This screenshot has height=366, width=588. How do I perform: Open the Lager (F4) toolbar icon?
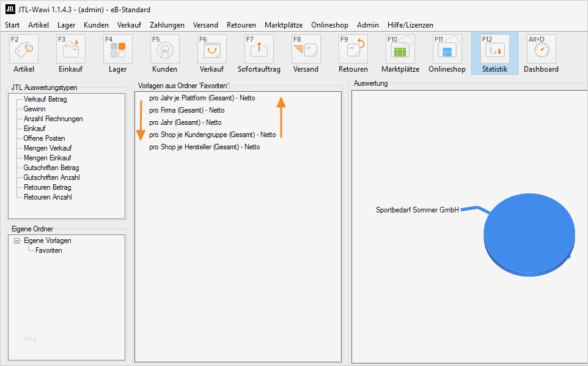coord(118,49)
